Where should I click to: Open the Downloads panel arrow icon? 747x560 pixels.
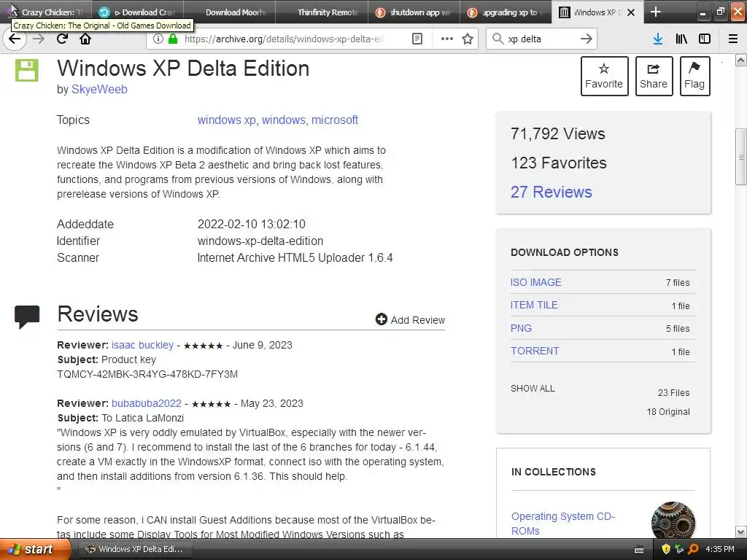[x=658, y=39]
